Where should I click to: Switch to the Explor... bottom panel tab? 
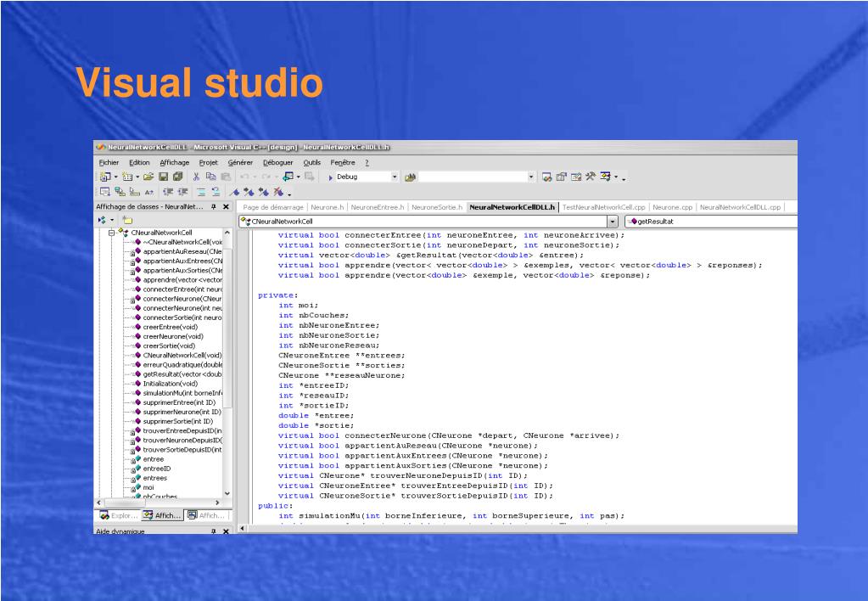[x=119, y=515]
